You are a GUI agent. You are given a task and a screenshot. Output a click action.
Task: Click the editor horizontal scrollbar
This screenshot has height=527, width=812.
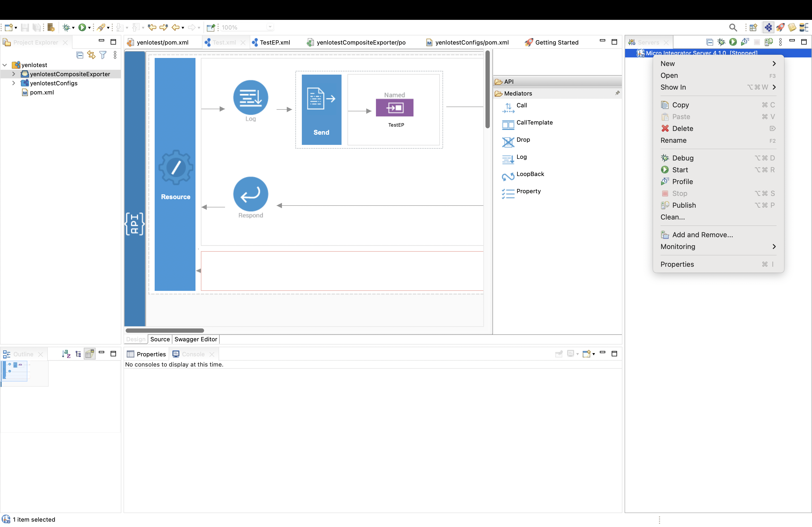click(x=165, y=330)
